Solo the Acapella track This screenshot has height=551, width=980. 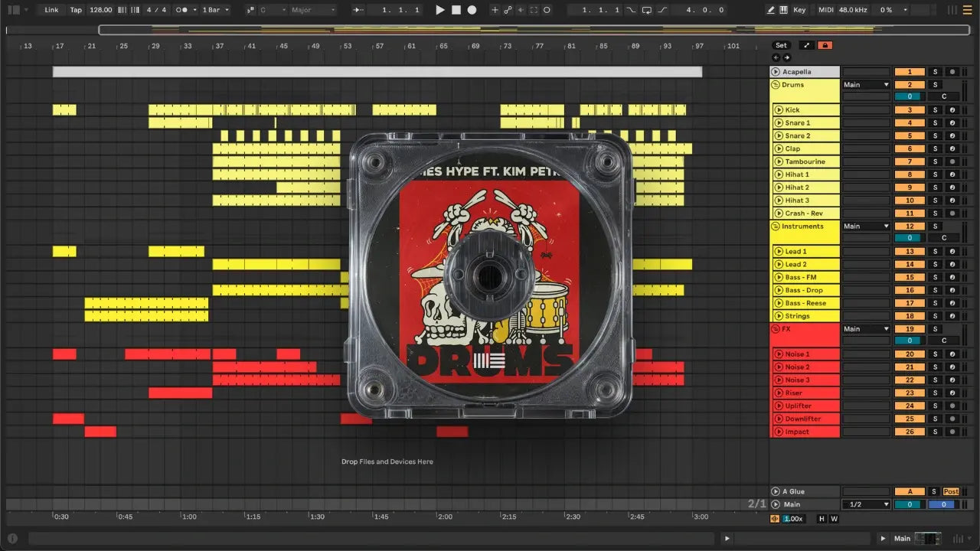click(935, 72)
